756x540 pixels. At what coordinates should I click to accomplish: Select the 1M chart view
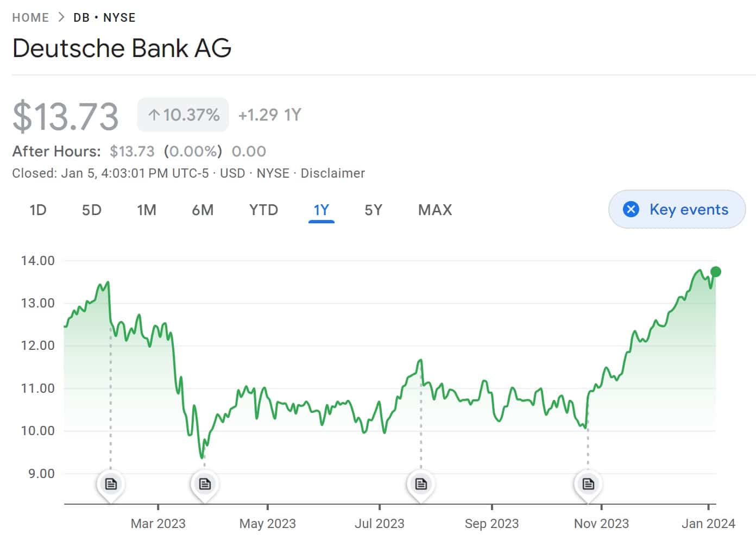pyautogui.click(x=147, y=210)
